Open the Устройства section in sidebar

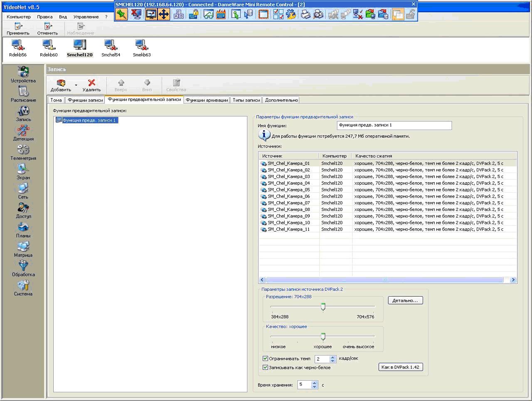23,74
